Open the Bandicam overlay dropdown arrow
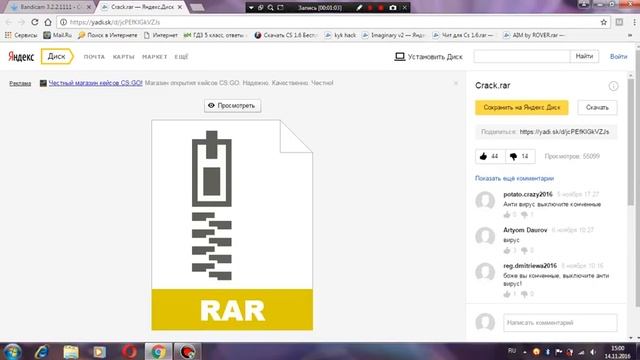Viewport: 640px width, 360px height. (x=251, y=7)
